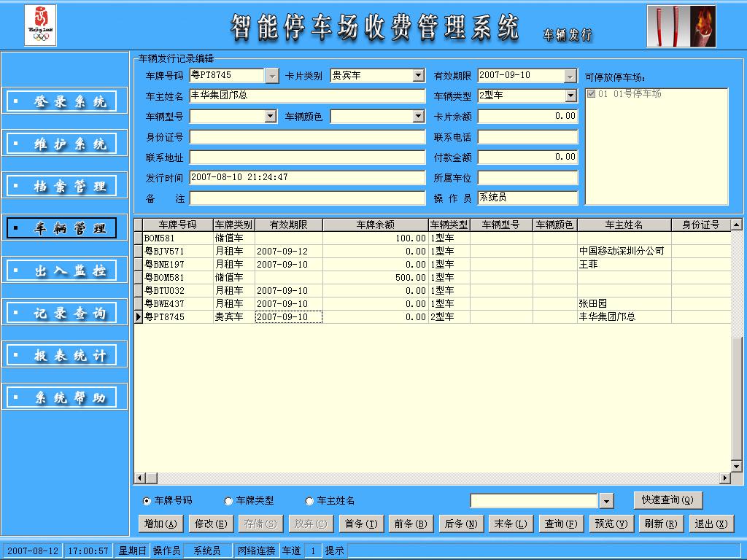Image resolution: width=747 pixels, height=560 pixels.
Task: Click the 退出(X) button
Action: 710,524
